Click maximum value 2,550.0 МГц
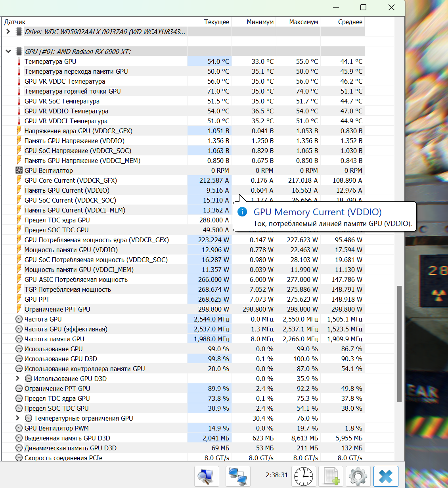448x488 pixels. [300, 319]
